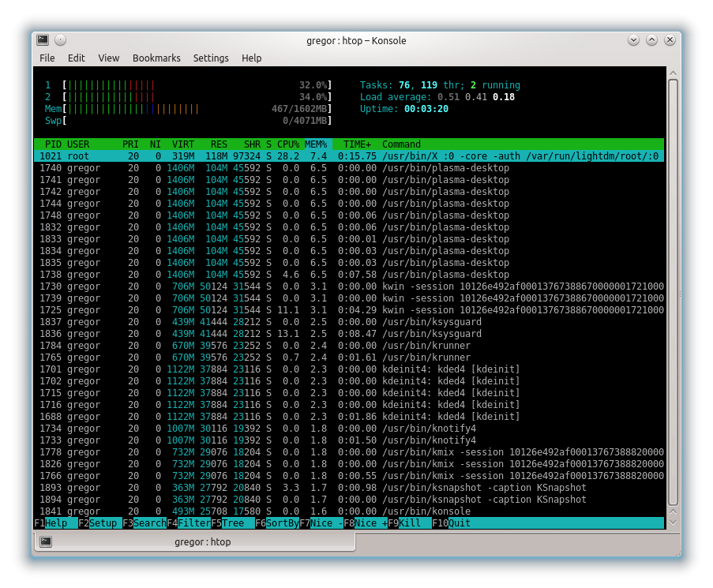Expand the Settings menu

pyautogui.click(x=211, y=58)
